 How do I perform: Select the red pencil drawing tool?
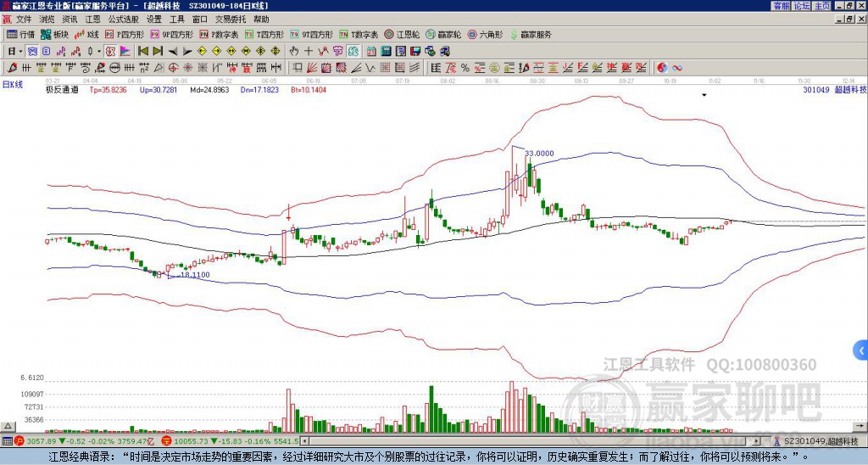coord(12,68)
